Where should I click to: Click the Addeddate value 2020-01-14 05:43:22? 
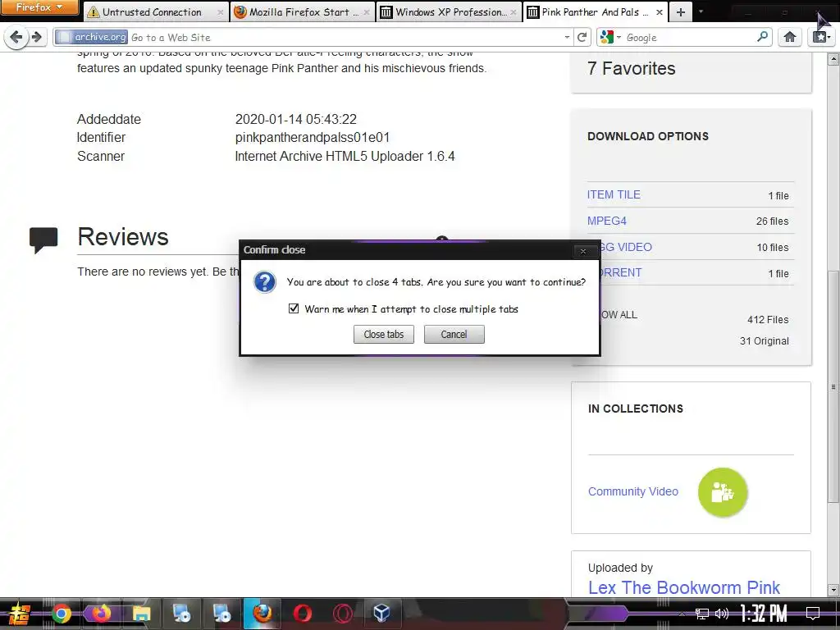click(x=295, y=119)
